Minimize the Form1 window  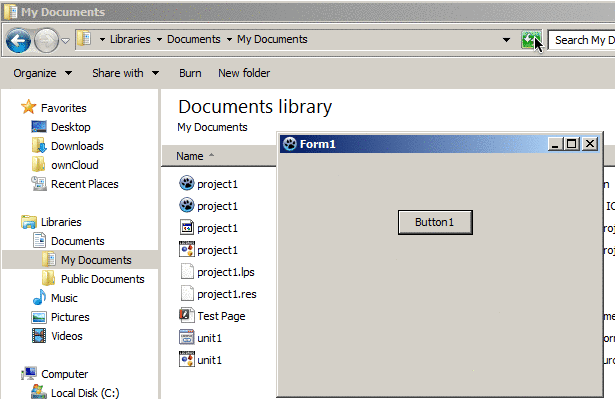[555, 144]
